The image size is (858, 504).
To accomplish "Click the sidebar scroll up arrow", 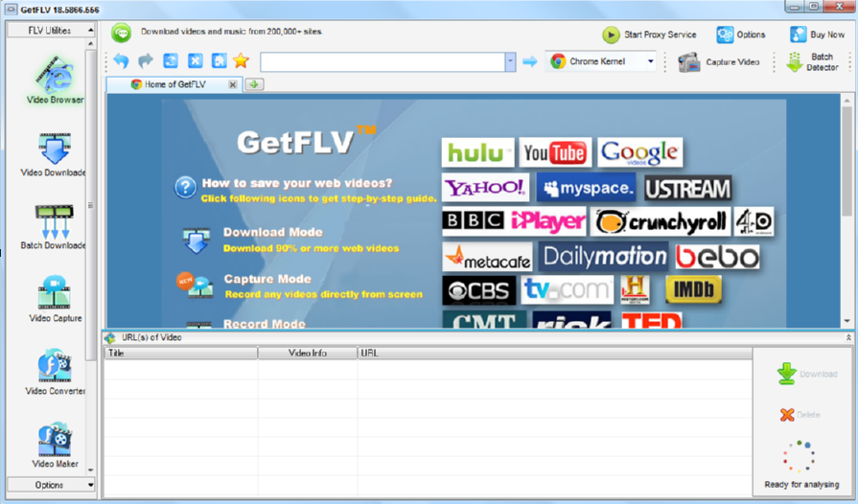I will 91,43.
